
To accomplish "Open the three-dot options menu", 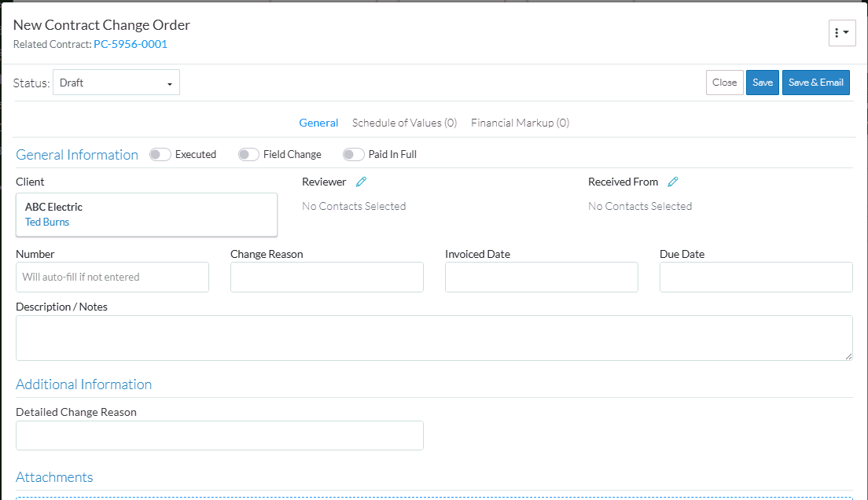I will point(841,33).
